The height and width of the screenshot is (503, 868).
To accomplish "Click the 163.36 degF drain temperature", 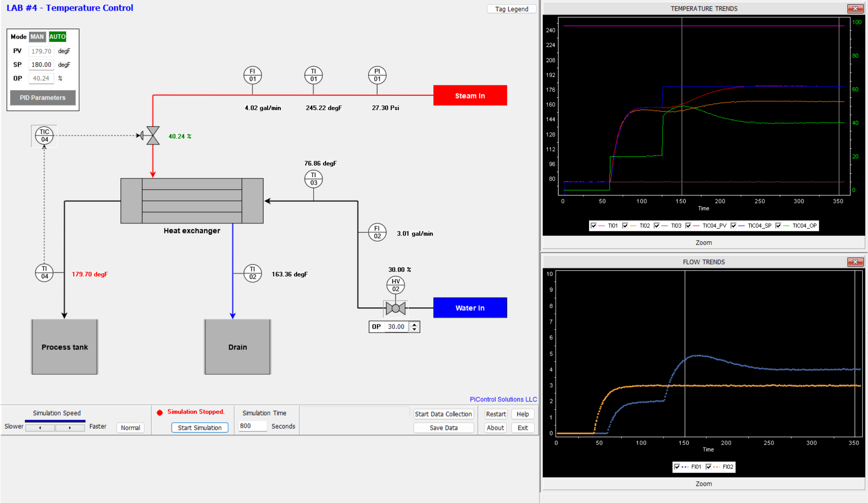I will 289,274.
